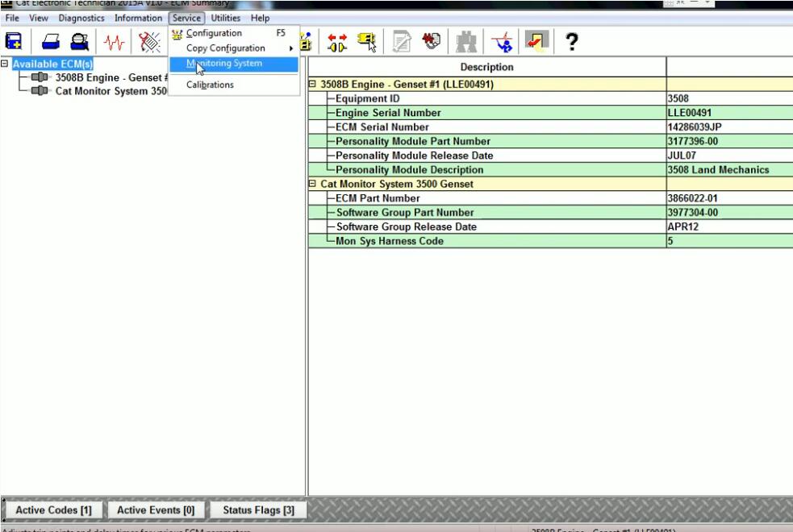Open print preview magnifier icon
The width and height of the screenshot is (793, 532).
79,41
